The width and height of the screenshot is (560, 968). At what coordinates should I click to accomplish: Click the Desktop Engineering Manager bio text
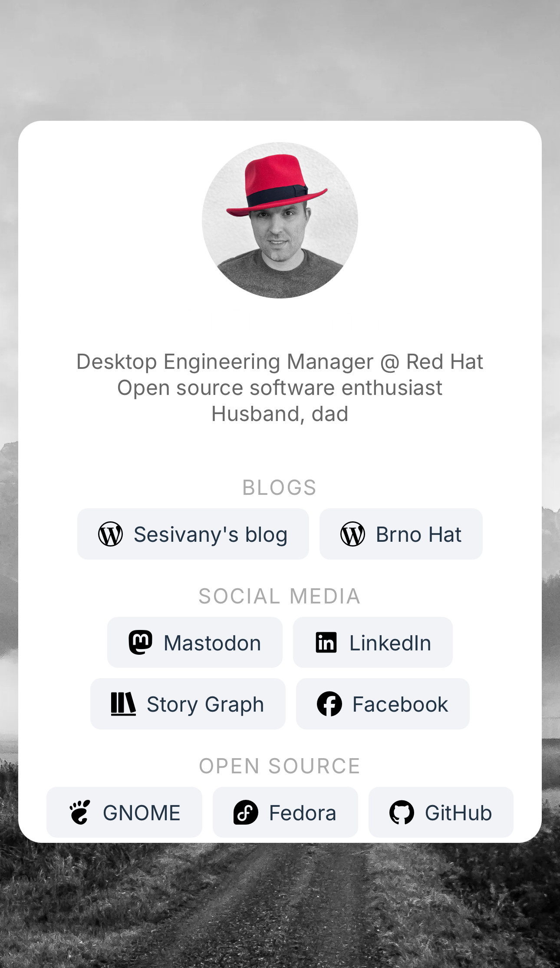[280, 361]
